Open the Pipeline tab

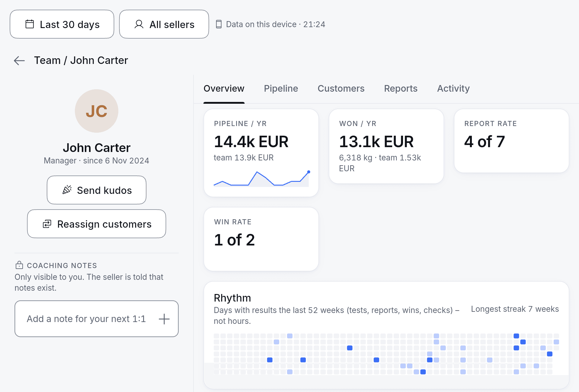(281, 89)
